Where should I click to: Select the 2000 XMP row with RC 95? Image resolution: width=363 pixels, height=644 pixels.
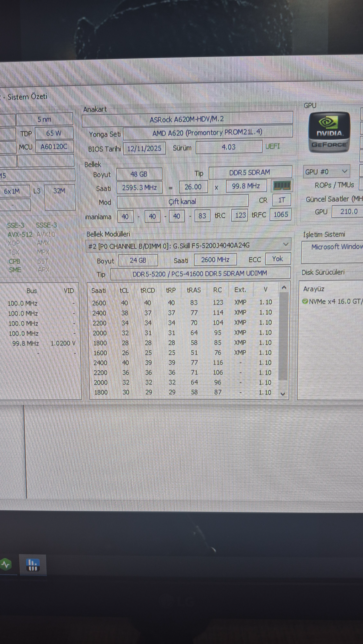[x=184, y=333]
